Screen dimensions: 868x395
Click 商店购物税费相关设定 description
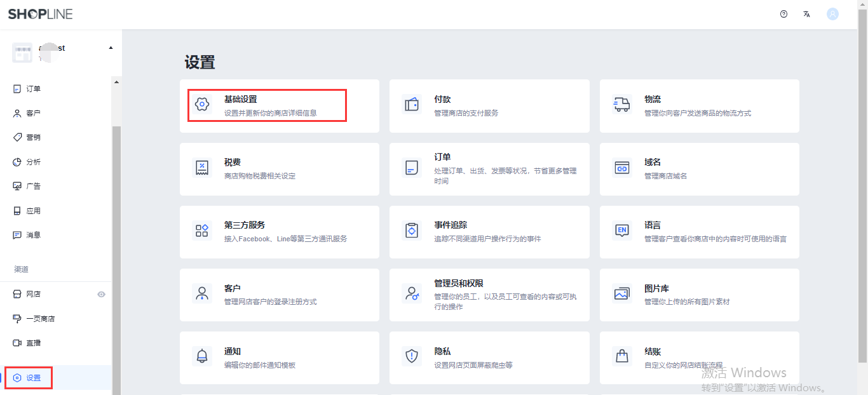260,176
